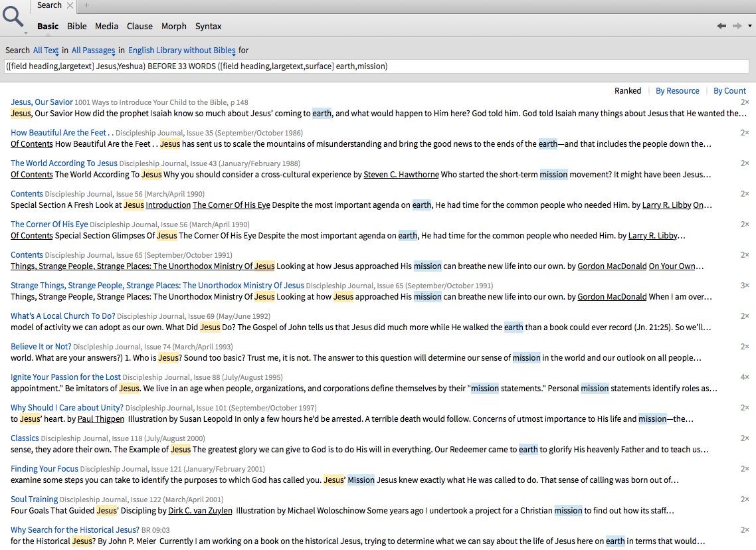Click highlighted mission in World According To Jesus snippet
Viewport: 756px width, 550px height.
click(553, 175)
